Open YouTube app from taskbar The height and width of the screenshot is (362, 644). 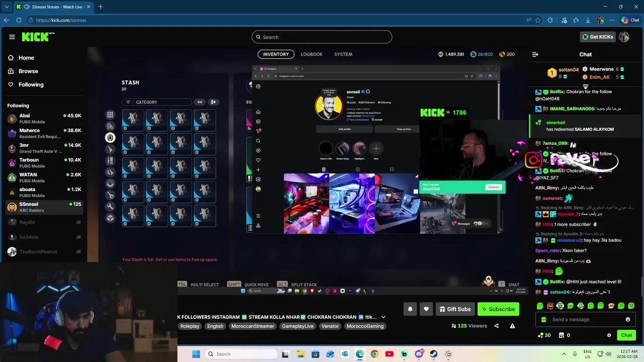389,354
